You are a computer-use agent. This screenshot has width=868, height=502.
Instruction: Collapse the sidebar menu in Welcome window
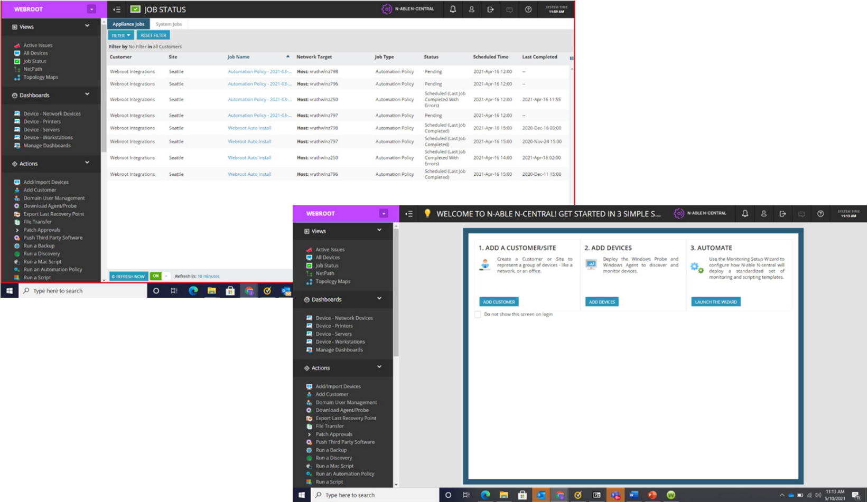[x=409, y=214]
